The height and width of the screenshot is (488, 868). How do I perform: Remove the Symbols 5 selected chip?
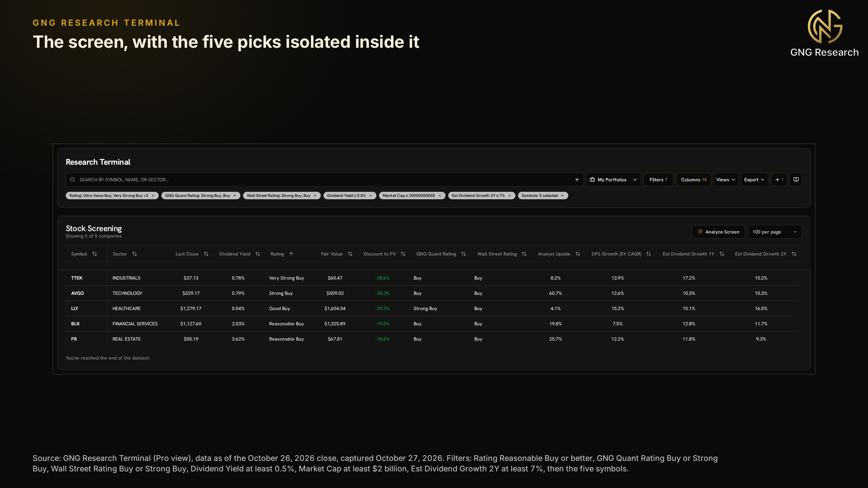(x=563, y=196)
